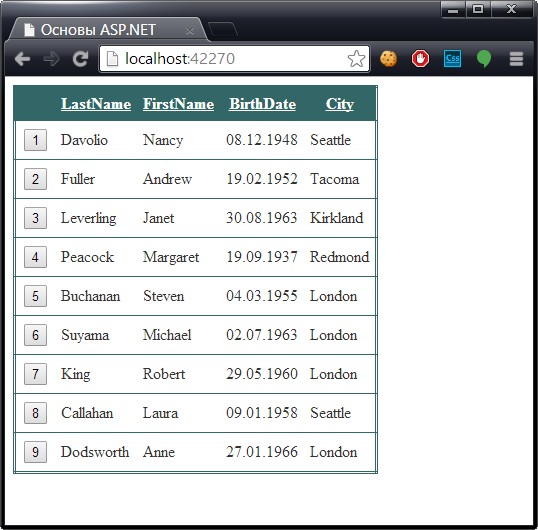538x530 pixels.
Task: Sort by the LastName column header
Action: tap(96, 104)
